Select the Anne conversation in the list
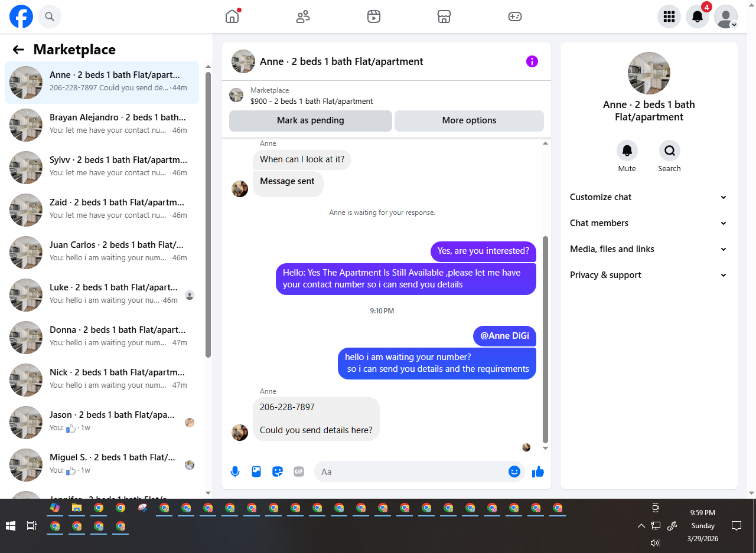 point(102,82)
